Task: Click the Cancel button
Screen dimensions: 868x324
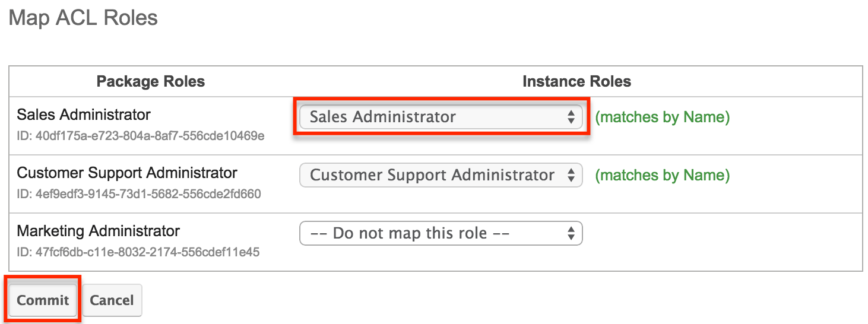Action: (x=112, y=300)
